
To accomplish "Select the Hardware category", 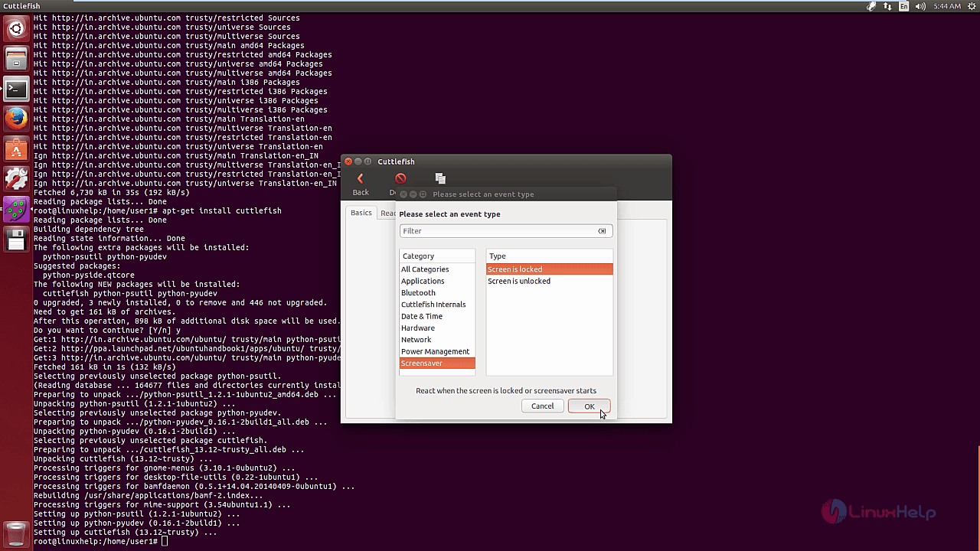I will 437,328.
